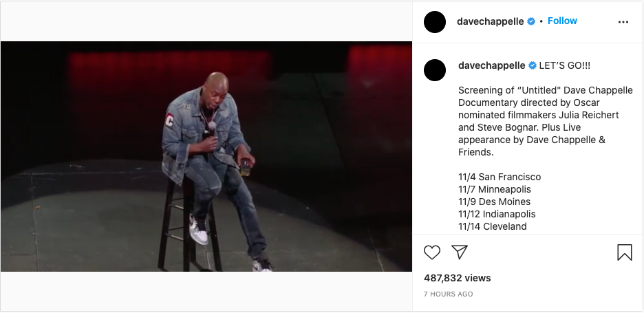This screenshot has width=644, height=313.
Task: Click the profile avatar beside the caption
Action: 435,70
